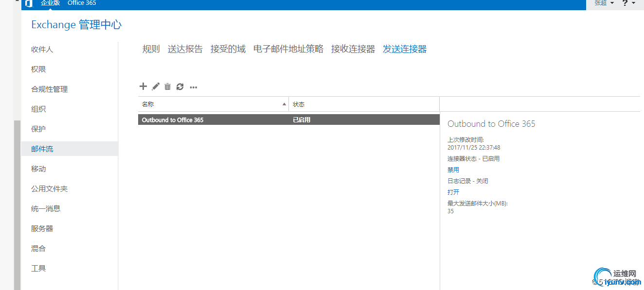Image resolution: width=644 pixels, height=290 pixels.
Task: Click the 日志记录 - 关闭 text
Action: 468,181
